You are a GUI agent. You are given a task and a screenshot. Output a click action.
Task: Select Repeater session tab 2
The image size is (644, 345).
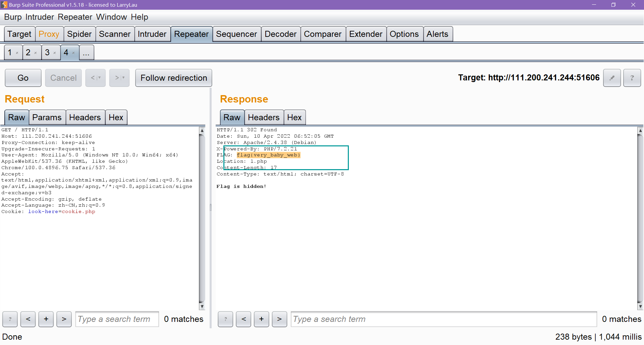[29, 53]
